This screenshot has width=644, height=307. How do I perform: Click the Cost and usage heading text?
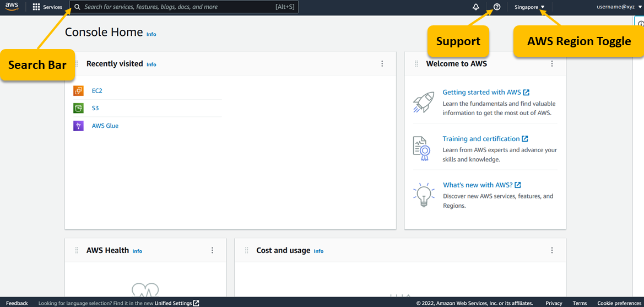coord(283,250)
